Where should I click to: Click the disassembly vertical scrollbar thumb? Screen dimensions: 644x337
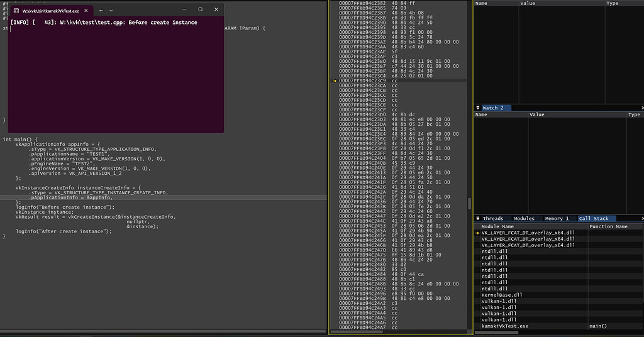[x=469, y=204]
